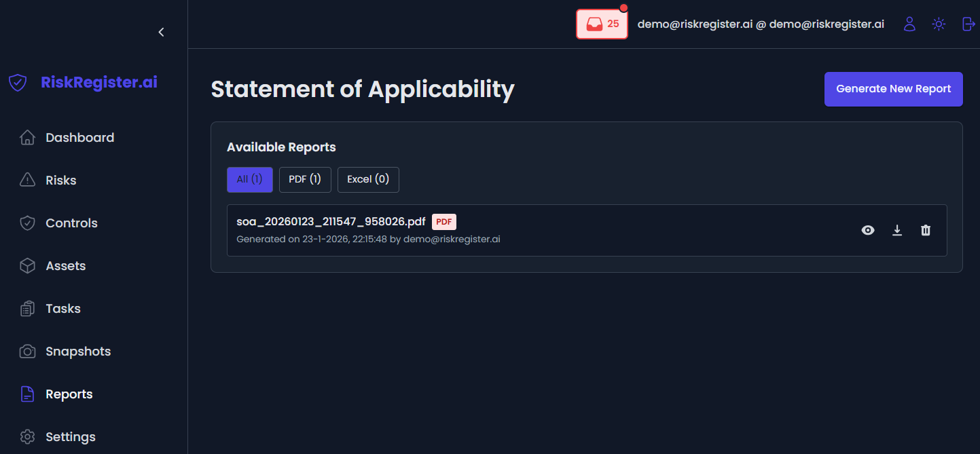Open the user profile icon
980x454 pixels.
coord(909,24)
